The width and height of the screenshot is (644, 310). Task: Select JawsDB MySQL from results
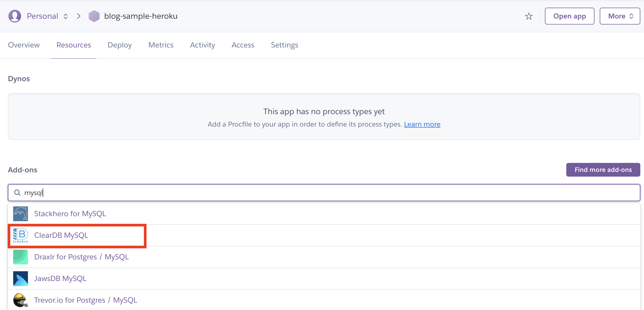click(x=60, y=278)
